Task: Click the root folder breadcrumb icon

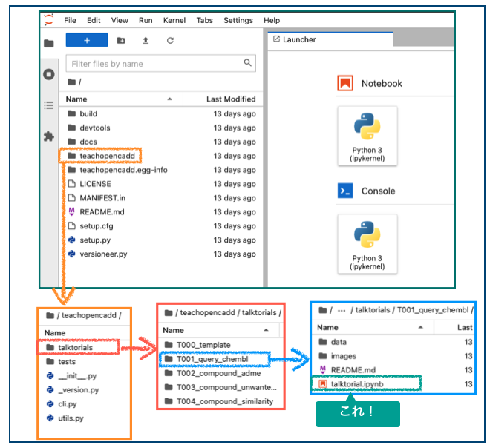Action: 71,82
